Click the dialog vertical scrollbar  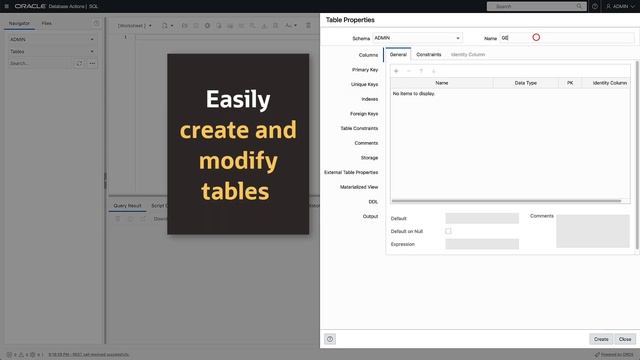637,155
